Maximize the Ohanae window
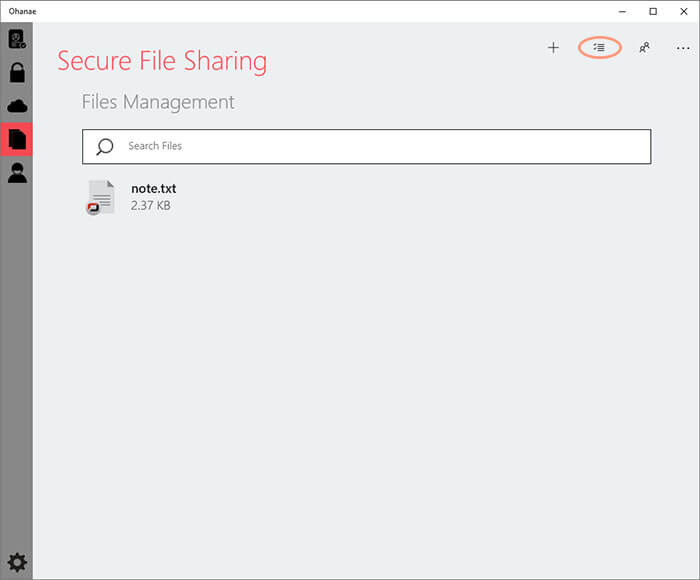 click(653, 12)
